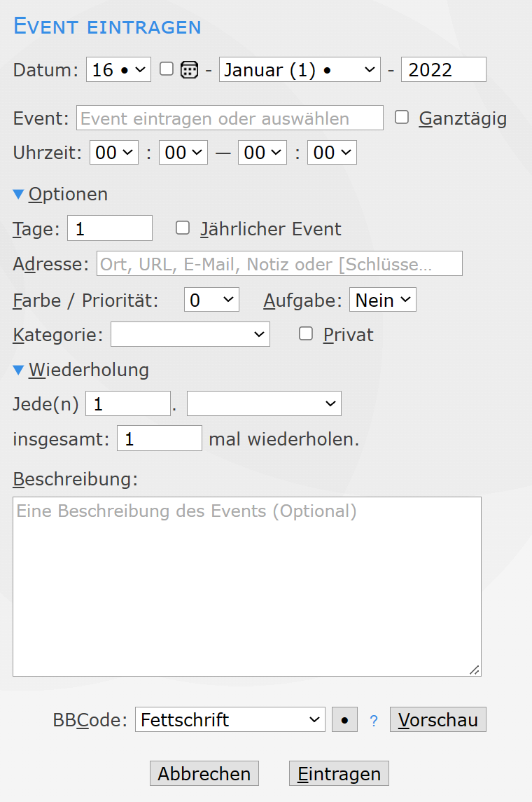Collapse the Optionen section triangle

coord(19,194)
